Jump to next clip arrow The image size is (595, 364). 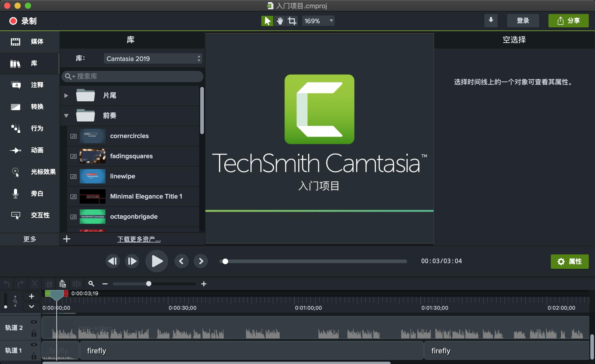click(x=201, y=261)
